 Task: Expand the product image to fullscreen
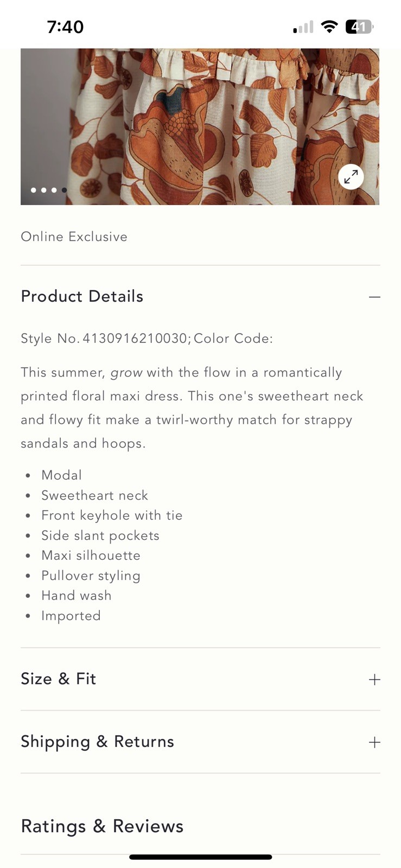(x=351, y=176)
